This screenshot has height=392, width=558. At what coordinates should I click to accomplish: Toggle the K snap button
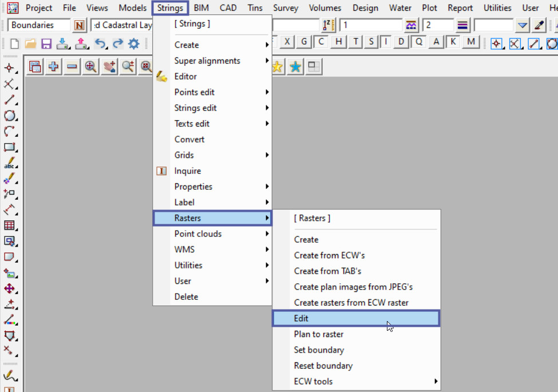click(453, 42)
